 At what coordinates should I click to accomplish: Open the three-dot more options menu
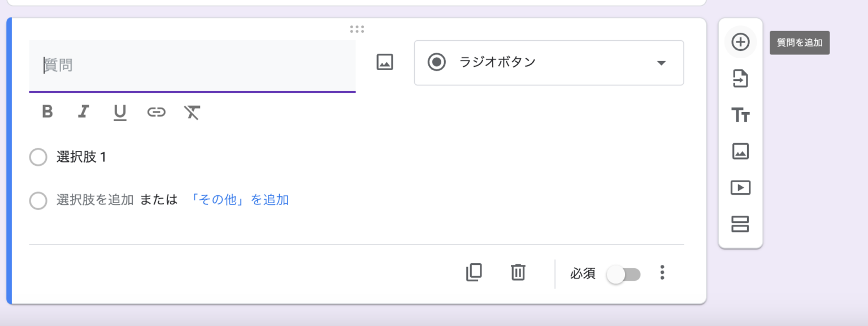click(x=662, y=273)
